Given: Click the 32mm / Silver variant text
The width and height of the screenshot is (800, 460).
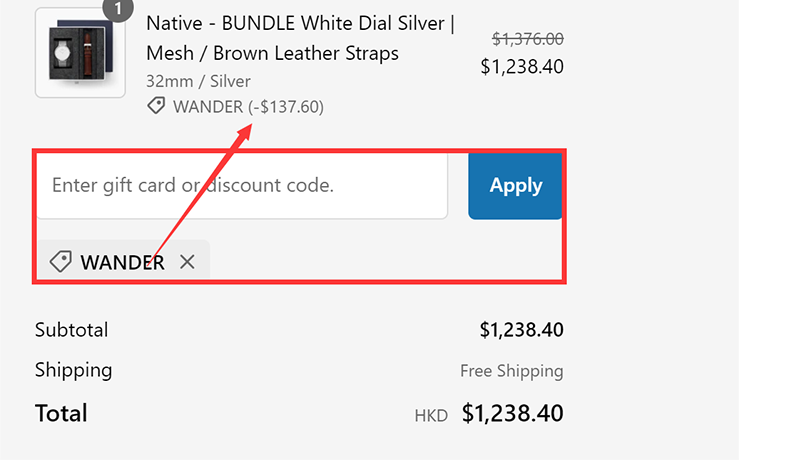Looking at the screenshot, I should click(198, 81).
